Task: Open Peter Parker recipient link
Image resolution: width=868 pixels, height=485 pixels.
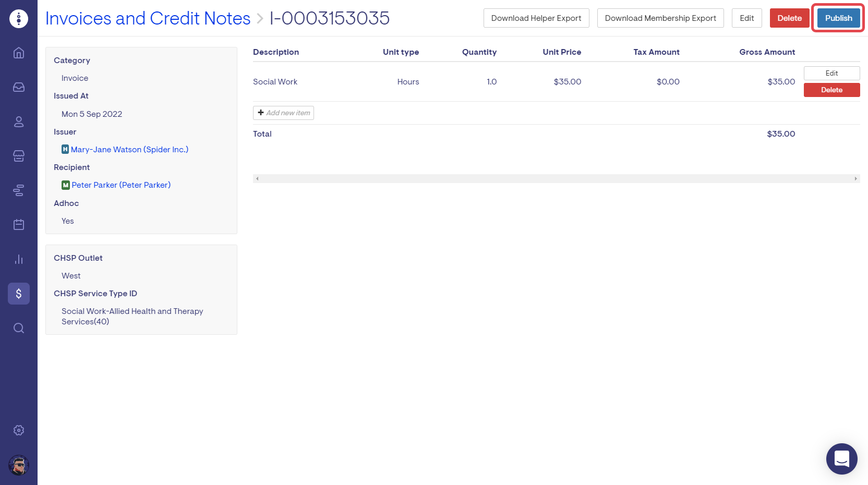Action: [121, 185]
